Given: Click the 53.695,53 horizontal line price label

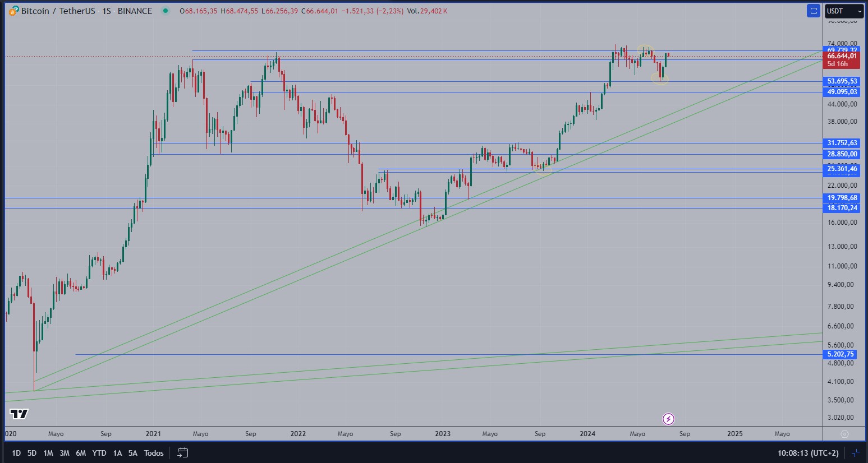Looking at the screenshot, I should pyautogui.click(x=842, y=81).
